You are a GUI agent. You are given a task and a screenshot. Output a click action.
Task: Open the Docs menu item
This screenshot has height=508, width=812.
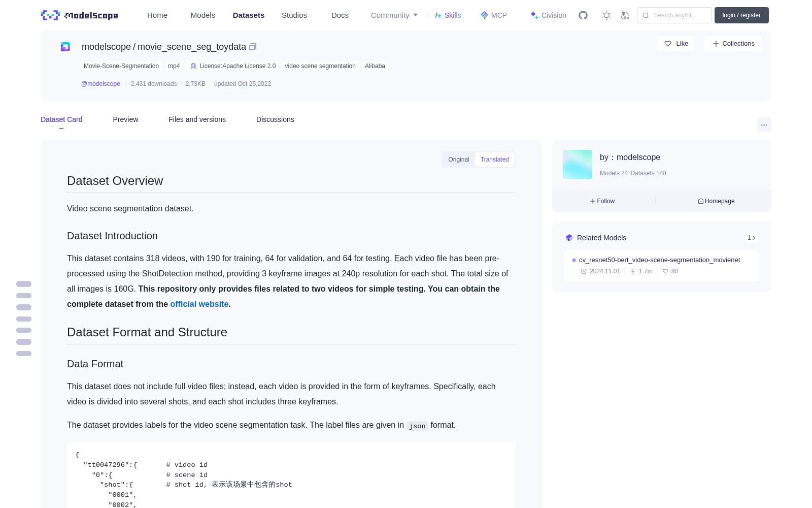340,15
